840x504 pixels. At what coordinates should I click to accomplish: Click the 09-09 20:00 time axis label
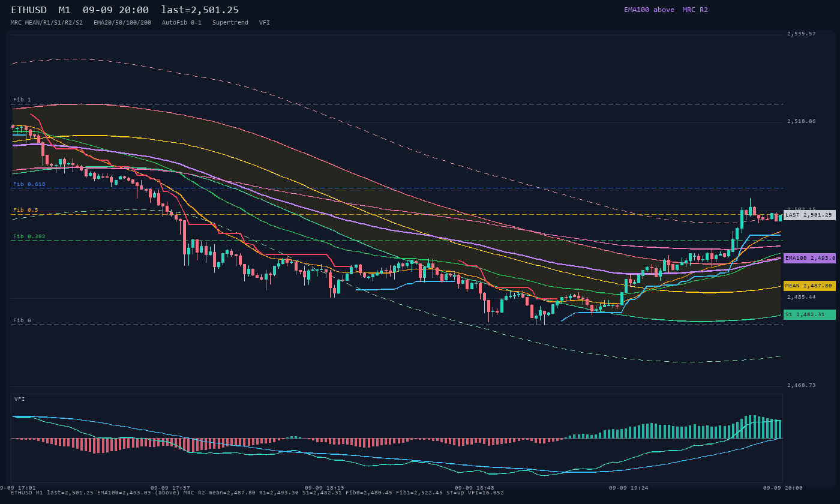(783, 488)
